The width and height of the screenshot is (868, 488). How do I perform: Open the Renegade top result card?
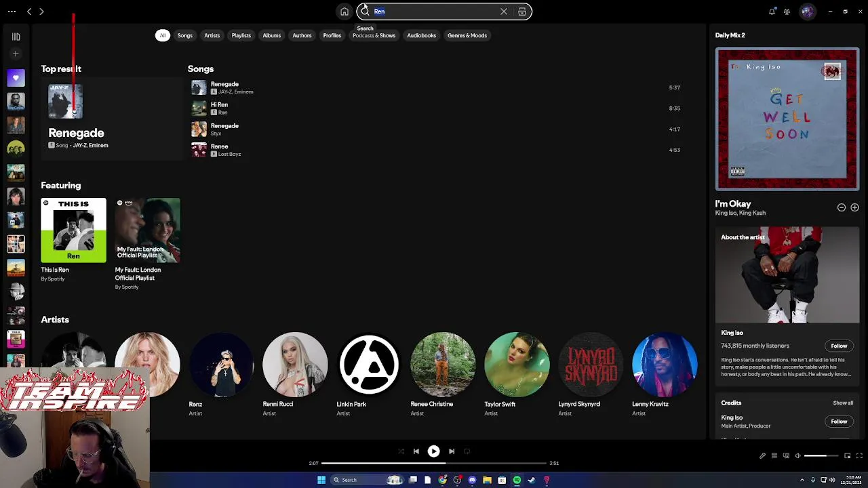(x=112, y=118)
